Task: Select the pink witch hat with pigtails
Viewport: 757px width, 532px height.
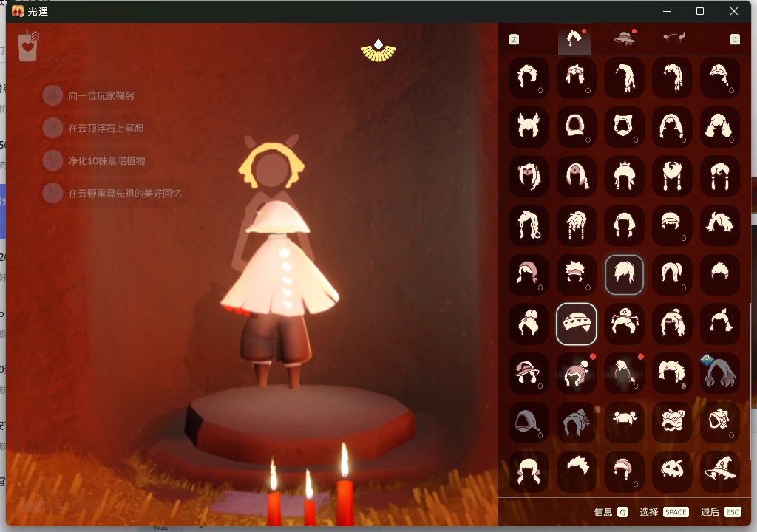Action: click(x=529, y=373)
